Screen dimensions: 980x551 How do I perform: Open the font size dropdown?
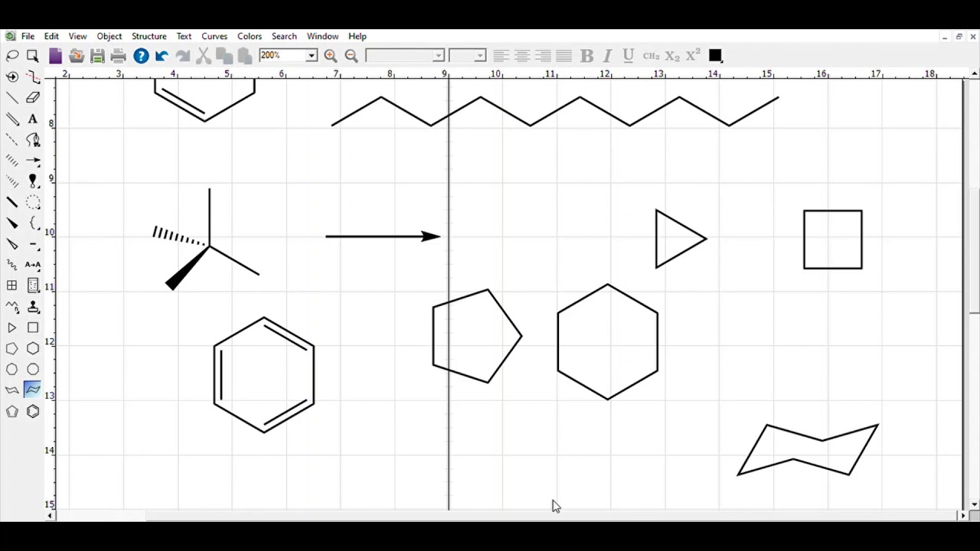[480, 56]
